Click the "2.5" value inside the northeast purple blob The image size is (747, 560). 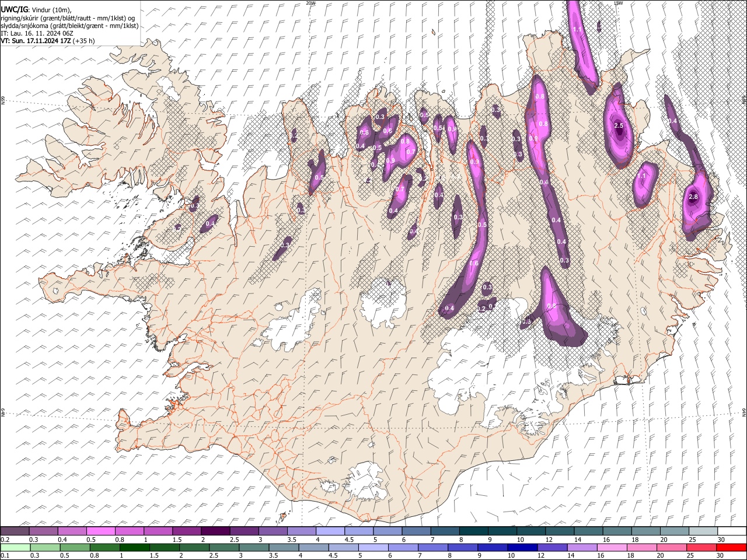coord(619,125)
